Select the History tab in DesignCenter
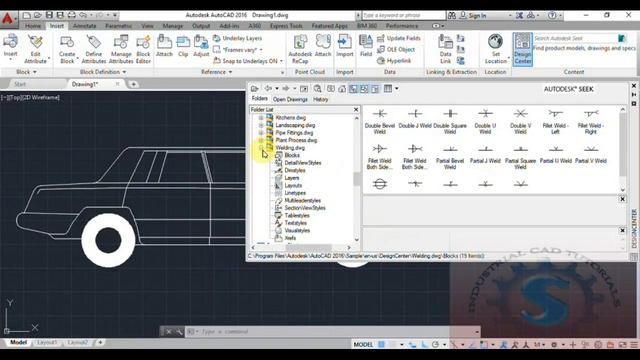 point(320,99)
